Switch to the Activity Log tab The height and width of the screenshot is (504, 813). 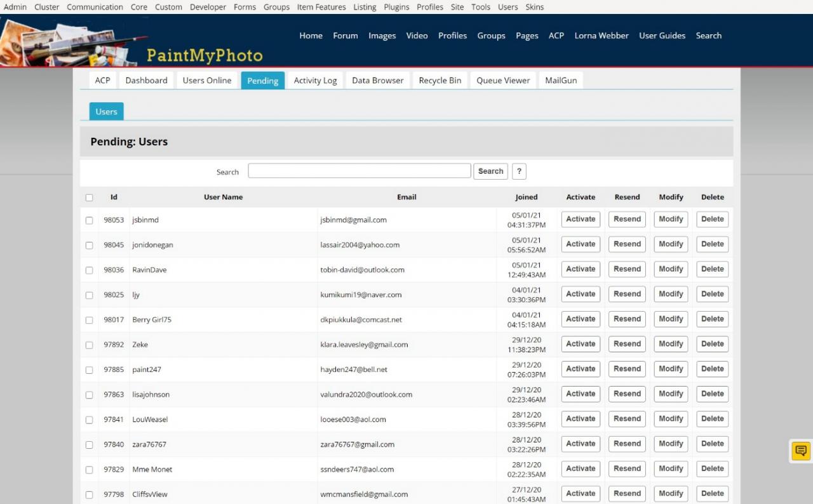coord(315,81)
